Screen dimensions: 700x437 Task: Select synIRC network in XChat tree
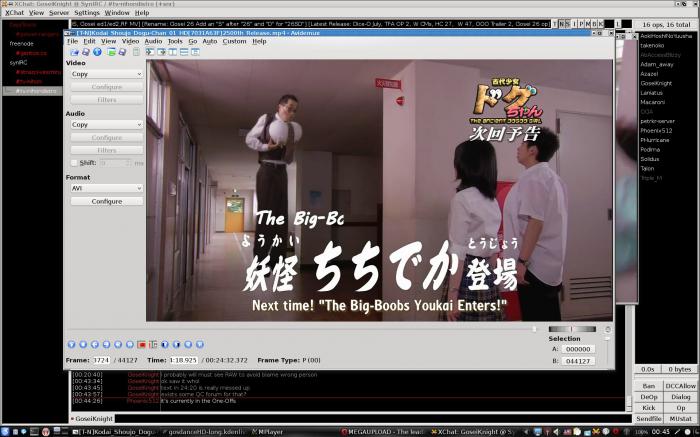(18, 62)
